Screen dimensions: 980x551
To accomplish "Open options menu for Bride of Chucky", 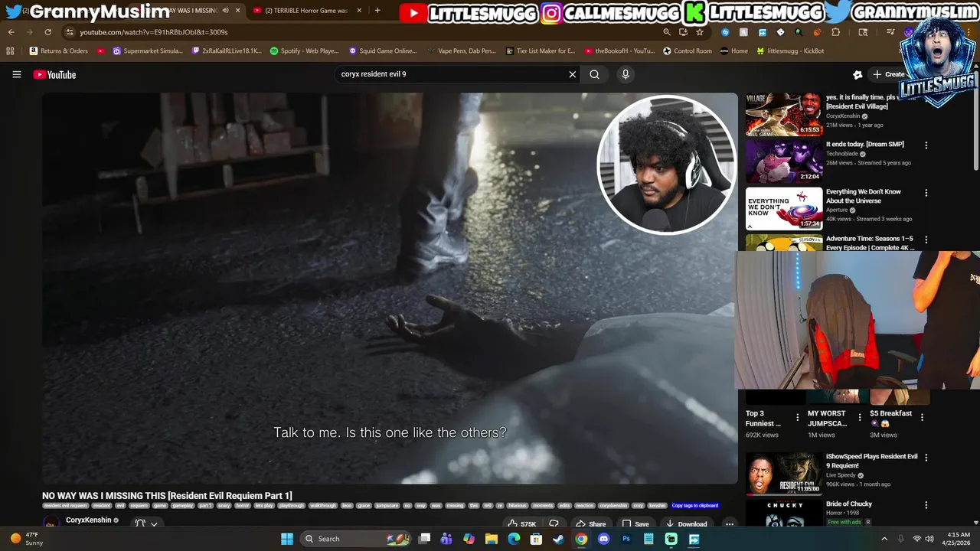I will click(x=926, y=505).
